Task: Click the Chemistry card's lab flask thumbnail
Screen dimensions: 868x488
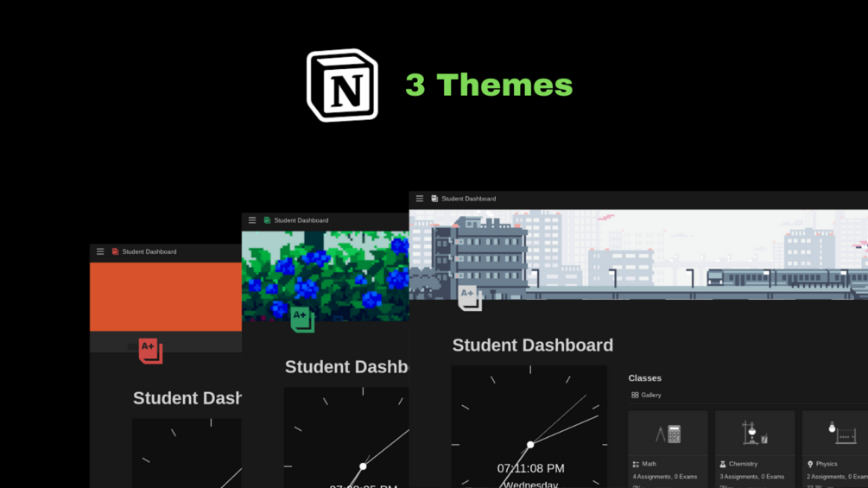Action: (755, 434)
